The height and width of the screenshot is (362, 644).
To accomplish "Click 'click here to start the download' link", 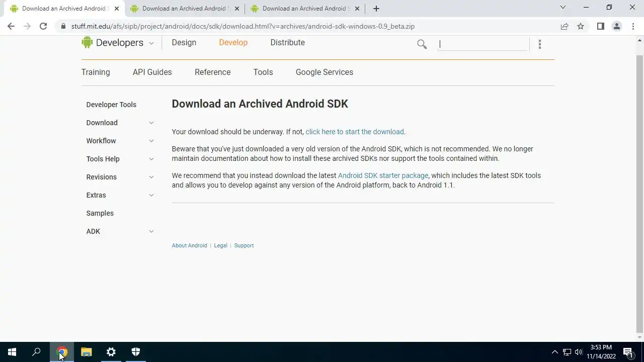I will tap(355, 132).
